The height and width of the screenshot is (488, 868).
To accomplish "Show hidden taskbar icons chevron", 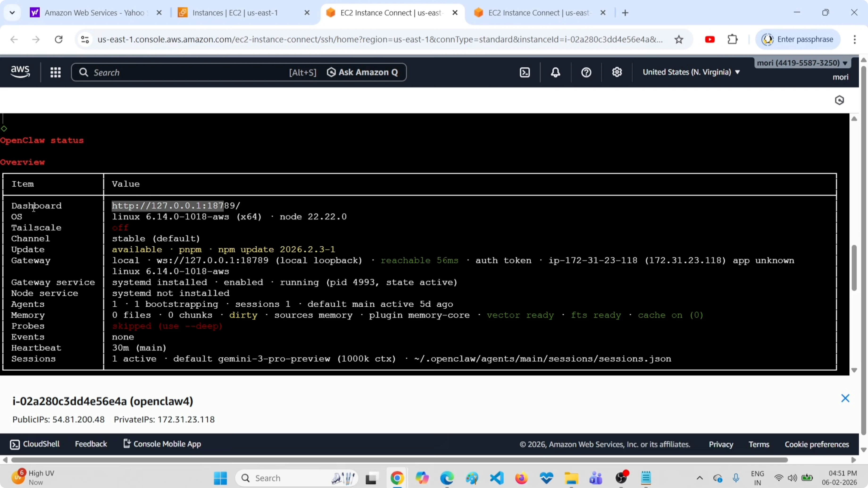I will pyautogui.click(x=700, y=478).
